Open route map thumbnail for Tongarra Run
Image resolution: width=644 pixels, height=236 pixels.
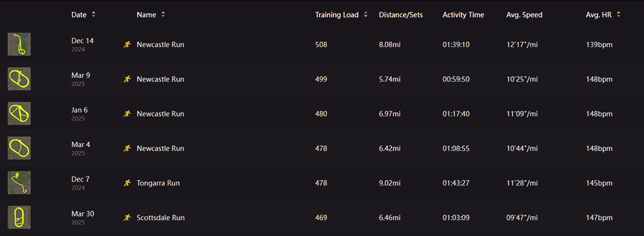point(19,183)
